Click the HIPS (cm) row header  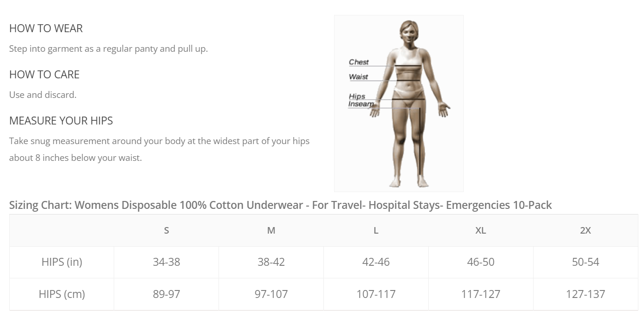click(x=62, y=294)
